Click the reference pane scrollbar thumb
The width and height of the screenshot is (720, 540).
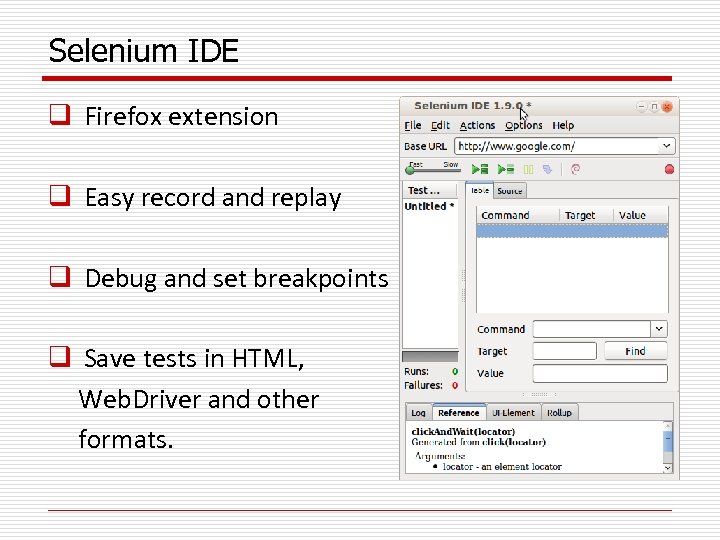pyautogui.click(x=668, y=442)
